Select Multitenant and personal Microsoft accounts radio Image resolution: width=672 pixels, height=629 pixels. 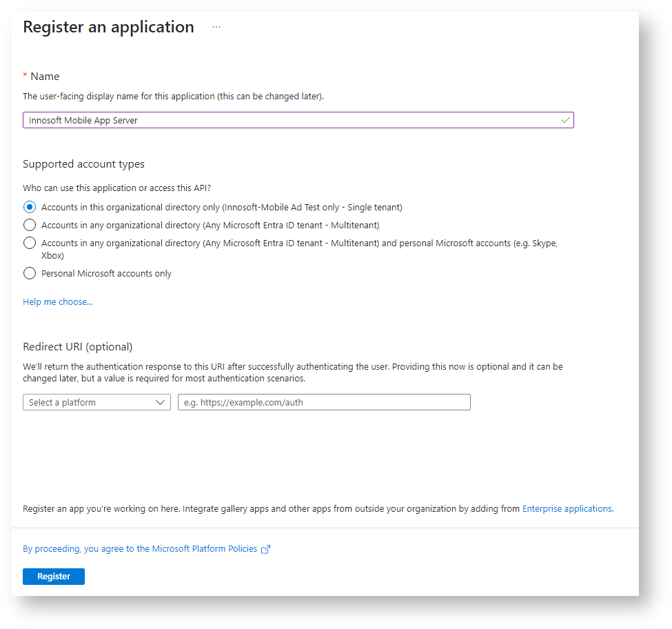click(30, 243)
